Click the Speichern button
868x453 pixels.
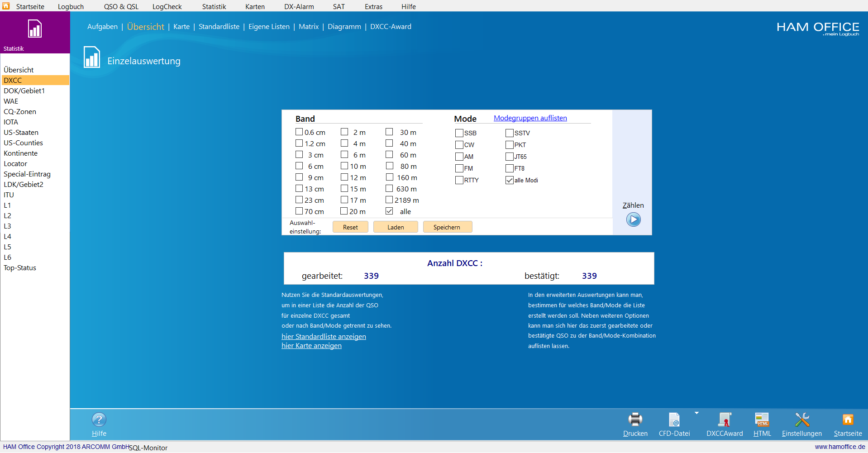click(x=447, y=227)
